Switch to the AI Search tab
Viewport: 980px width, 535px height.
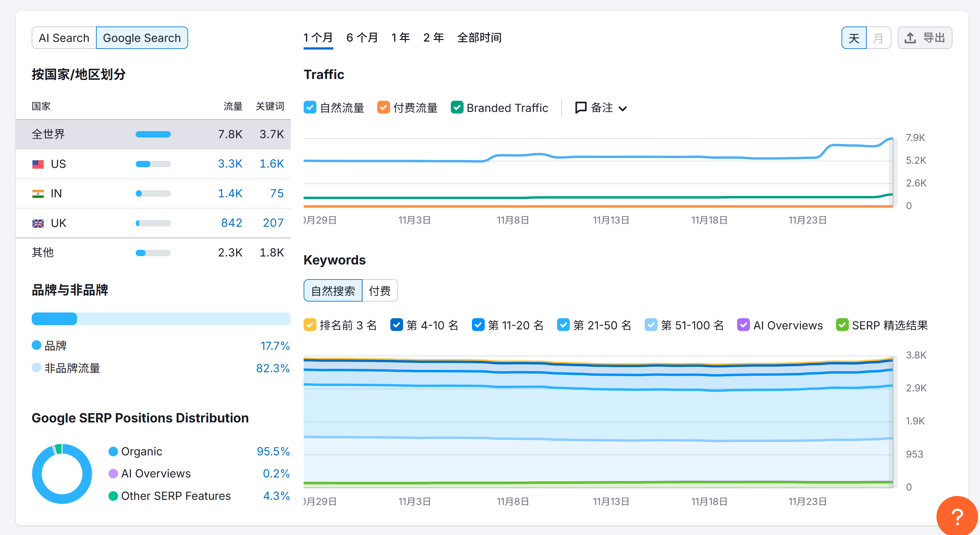click(x=64, y=38)
